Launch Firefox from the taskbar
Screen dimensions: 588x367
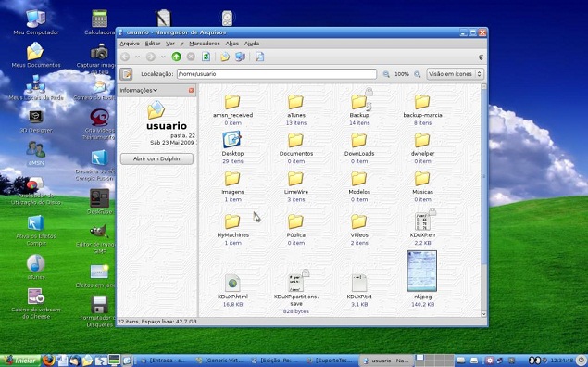48,361
